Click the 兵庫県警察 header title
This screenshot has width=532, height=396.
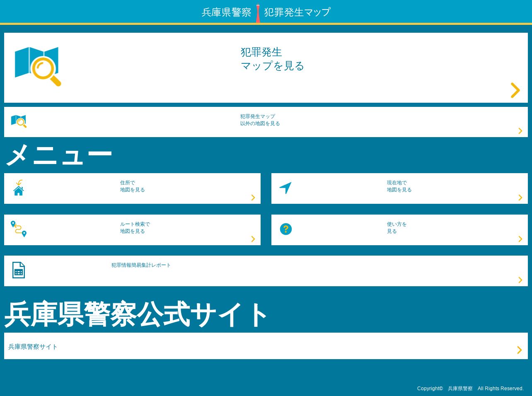click(x=226, y=12)
